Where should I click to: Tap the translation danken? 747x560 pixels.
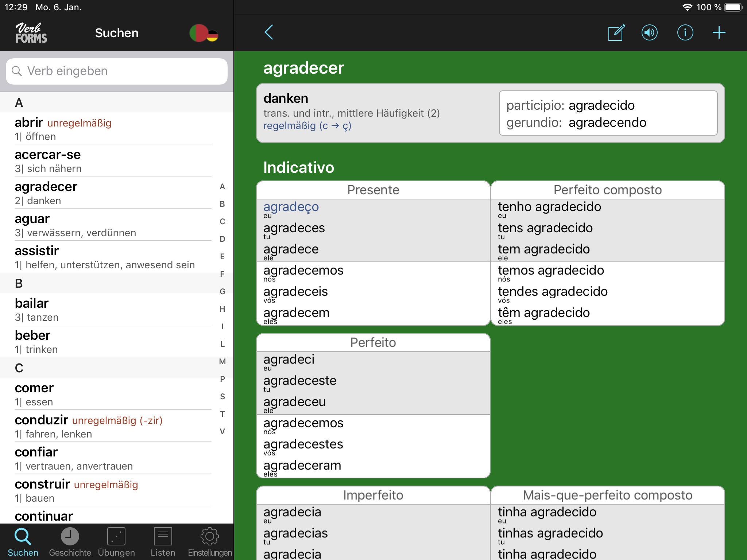pos(286,98)
